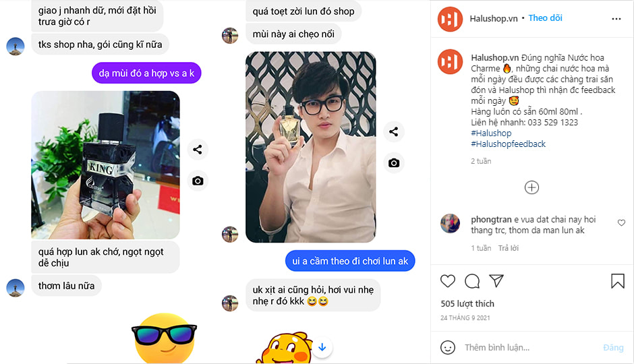Like the post with the heart icon
The height and width of the screenshot is (364, 634).
(448, 281)
